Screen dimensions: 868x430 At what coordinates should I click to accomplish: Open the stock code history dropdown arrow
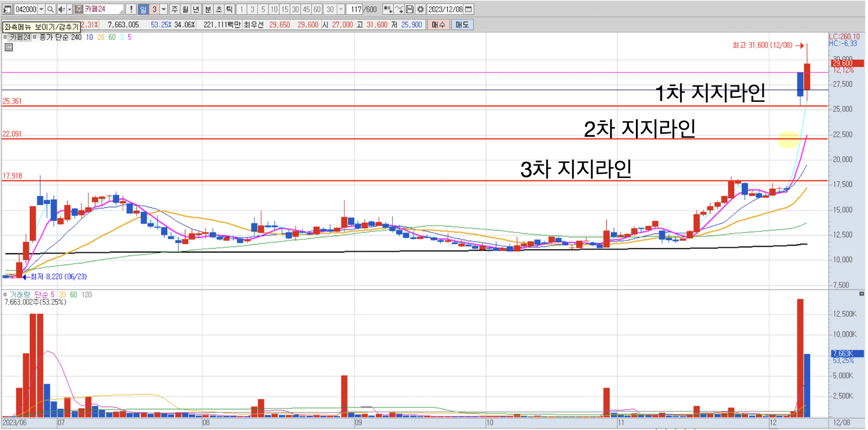click(x=41, y=9)
